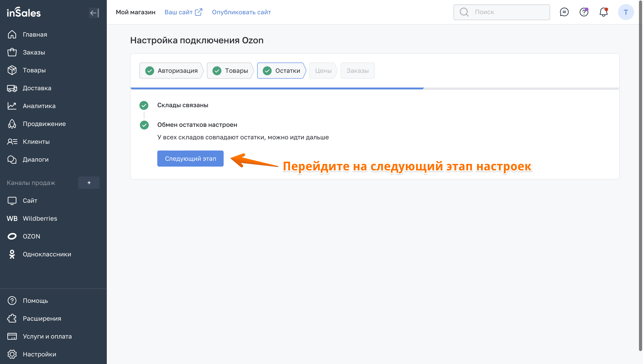Open the OZON sales channel
Viewport: 643px width, 364px height.
(x=31, y=236)
